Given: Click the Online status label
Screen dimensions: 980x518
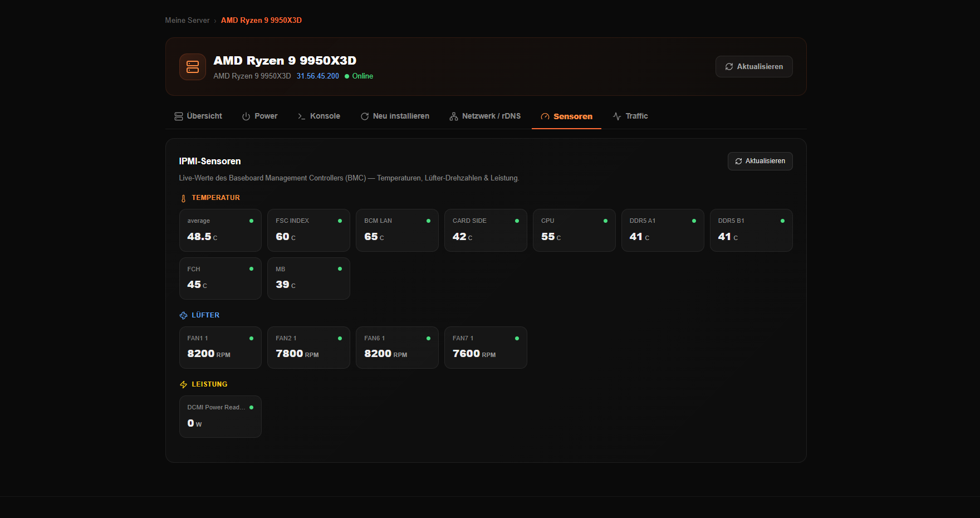Looking at the screenshot, I should [x=362, y=76].
